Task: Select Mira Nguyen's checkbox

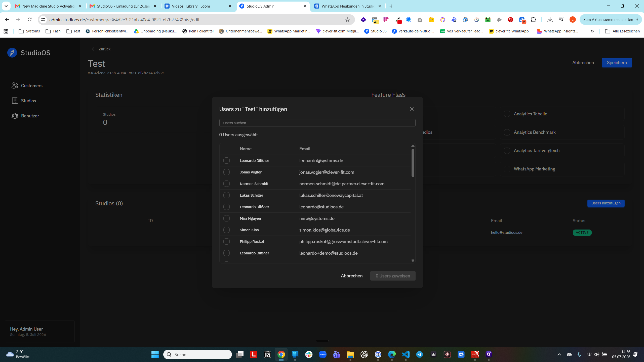Action: coord(226,218)
